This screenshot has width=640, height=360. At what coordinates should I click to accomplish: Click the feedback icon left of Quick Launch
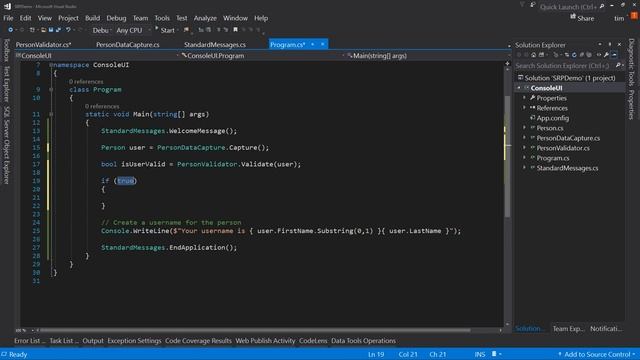(533, 5)
